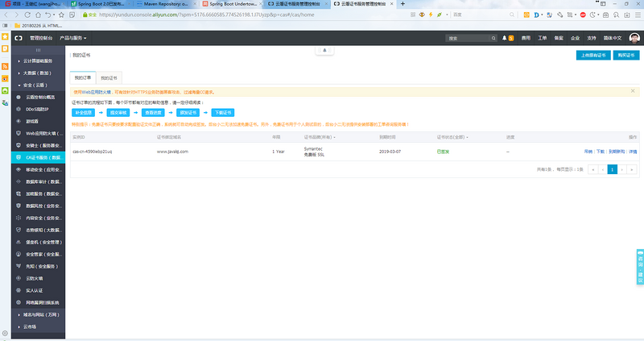Open 云盾控制台概览 in the sidebar
The width and height of the screenshot is (644, 341).
40,97
